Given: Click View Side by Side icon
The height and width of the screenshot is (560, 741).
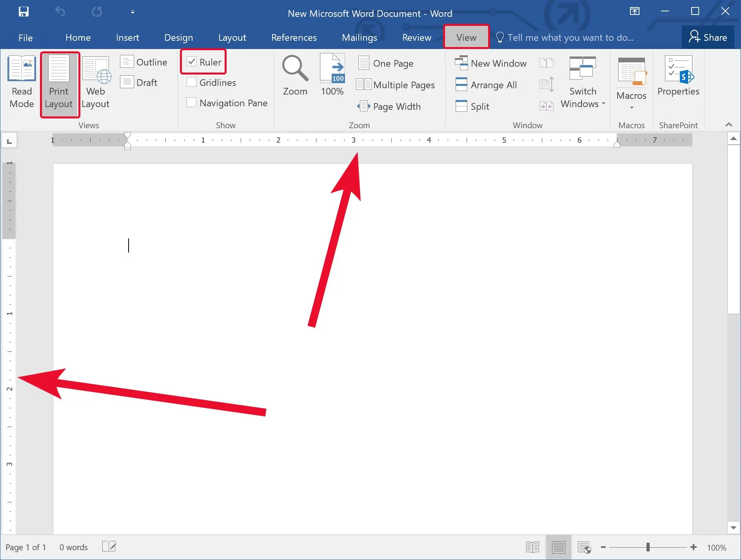Looking at the screenshot, I should tap(546, 63).
